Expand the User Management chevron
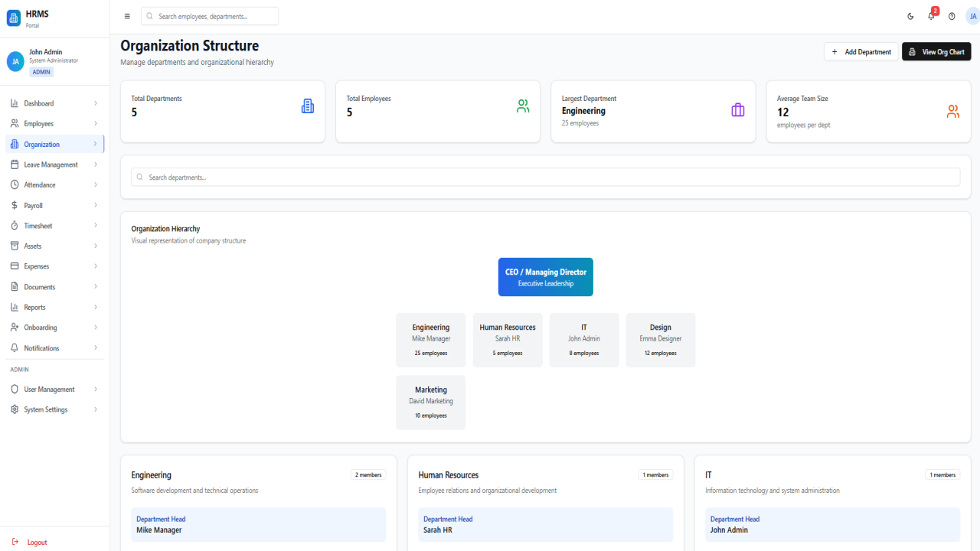Viewport: 980px width, 551px height. tap(96, 389)
